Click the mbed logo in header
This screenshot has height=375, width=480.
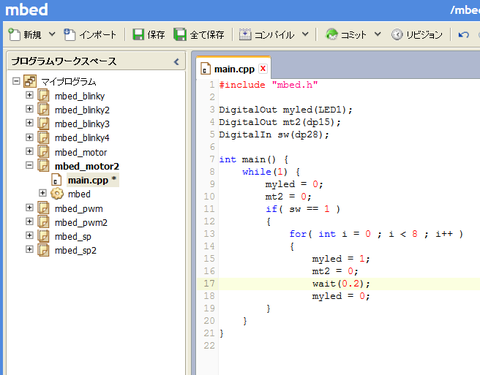26,9
